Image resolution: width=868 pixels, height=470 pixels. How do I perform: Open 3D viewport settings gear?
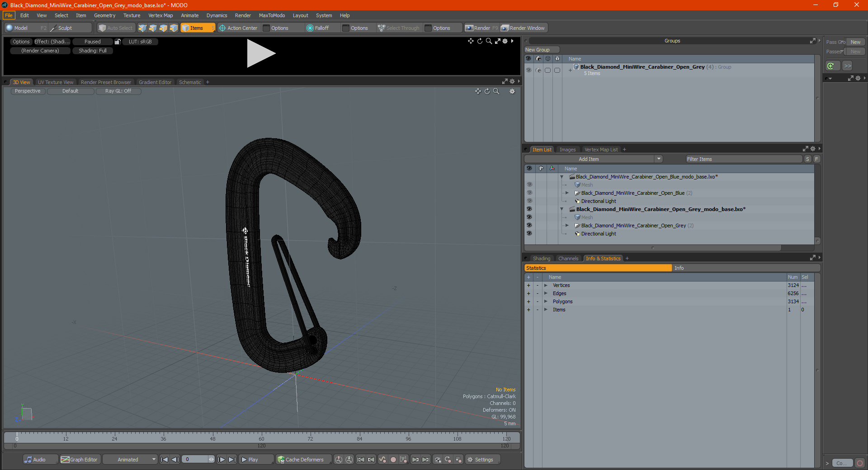512,91
